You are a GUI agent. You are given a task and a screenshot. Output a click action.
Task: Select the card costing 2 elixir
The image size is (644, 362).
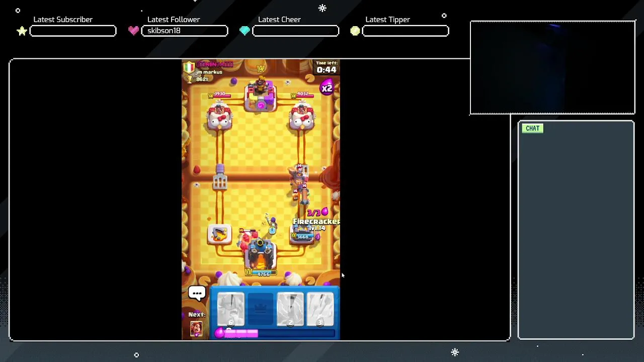(290, 309)
